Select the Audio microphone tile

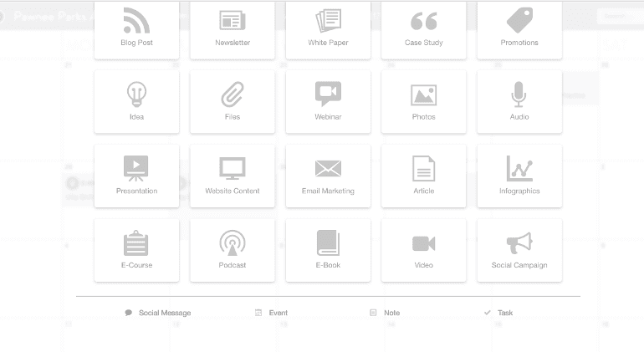point(519,101)
